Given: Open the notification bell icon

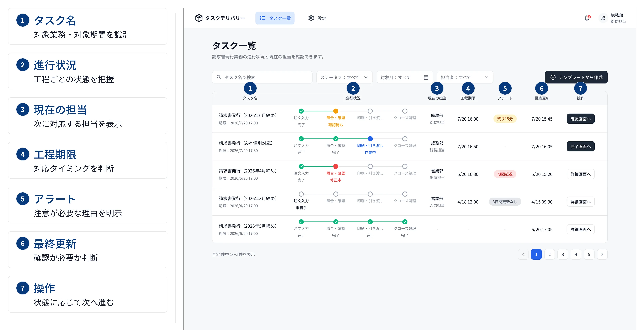Looking at the screenshot, I should point(587,18).
